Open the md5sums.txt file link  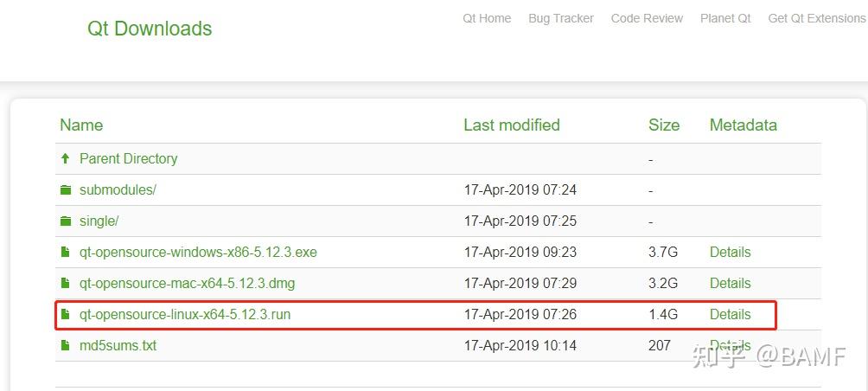(x=118, y=346)
